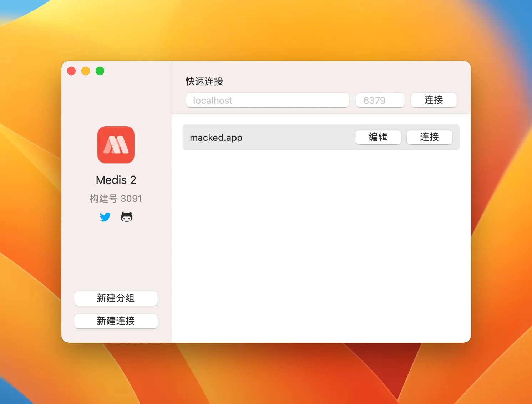
Task: Open the GitHub cat icon link
Action: (x=127, y=217)
